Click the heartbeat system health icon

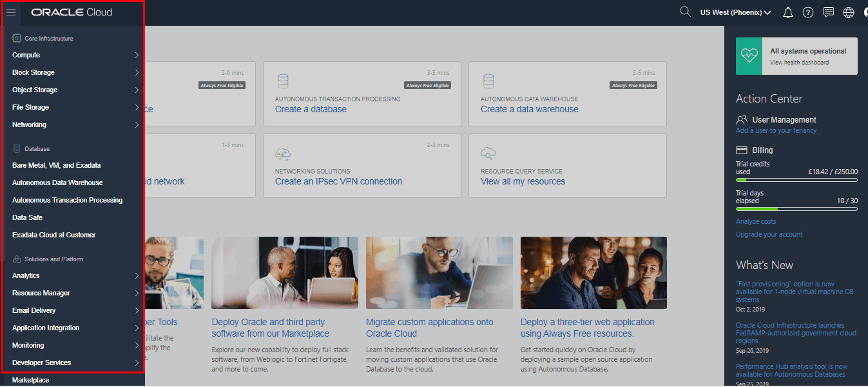pos(749,56)
